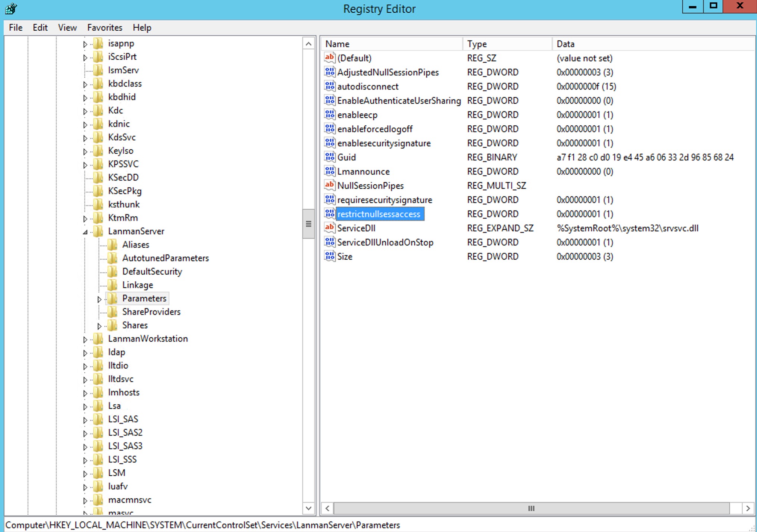Sort values by Data column header

(x=653, y=44)
